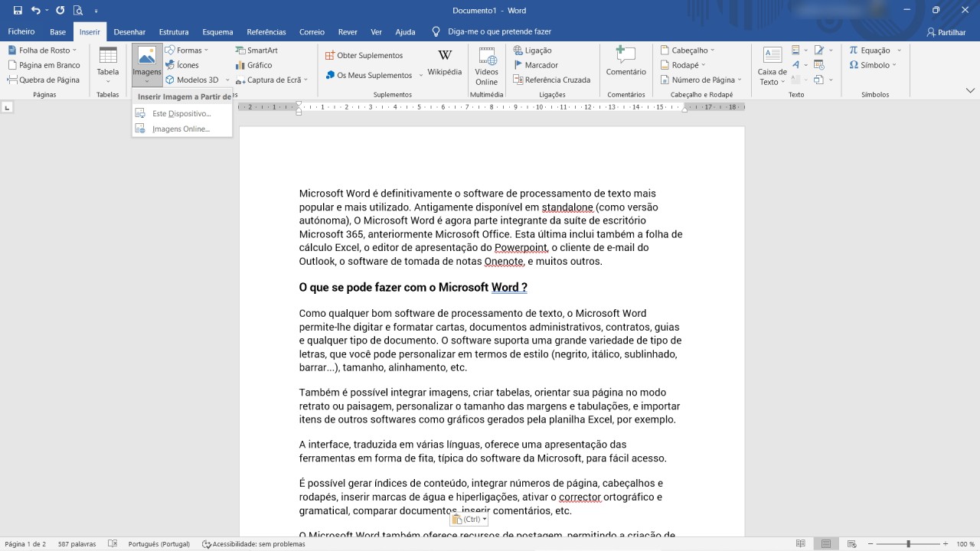Insert Ícones from the ribbon
The image size is (980, 551).
182,65
